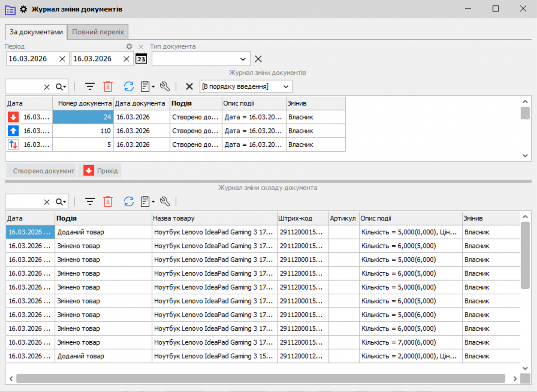Clear the document type selection
The height and width of the screenshot is (392, 537).
tap(258, 59)
